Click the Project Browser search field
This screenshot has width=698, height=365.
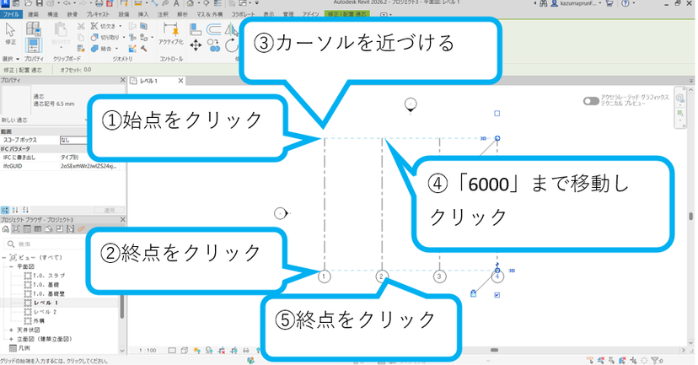[x=45, y=244]
